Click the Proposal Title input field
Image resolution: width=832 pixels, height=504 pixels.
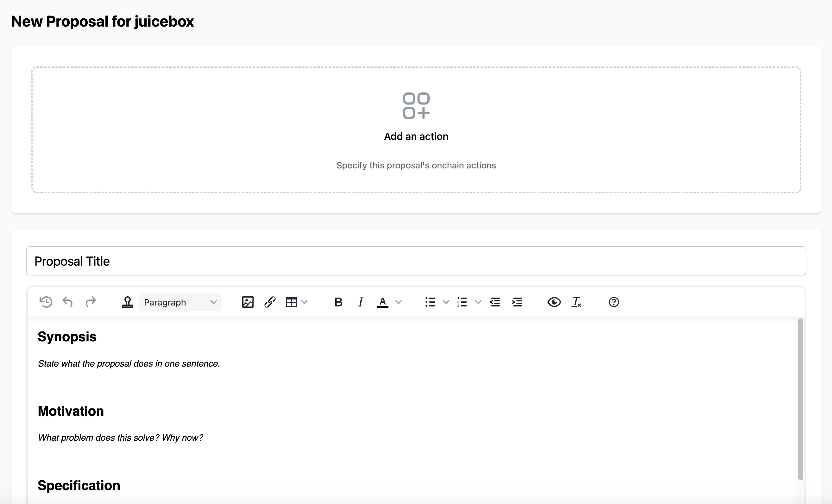(x=415, y=261)
